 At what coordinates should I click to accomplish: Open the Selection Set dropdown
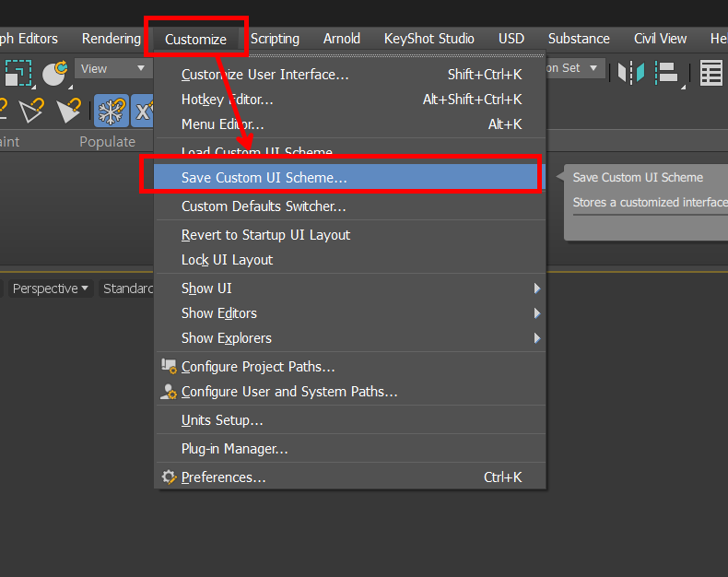click(x=575, y=68)
